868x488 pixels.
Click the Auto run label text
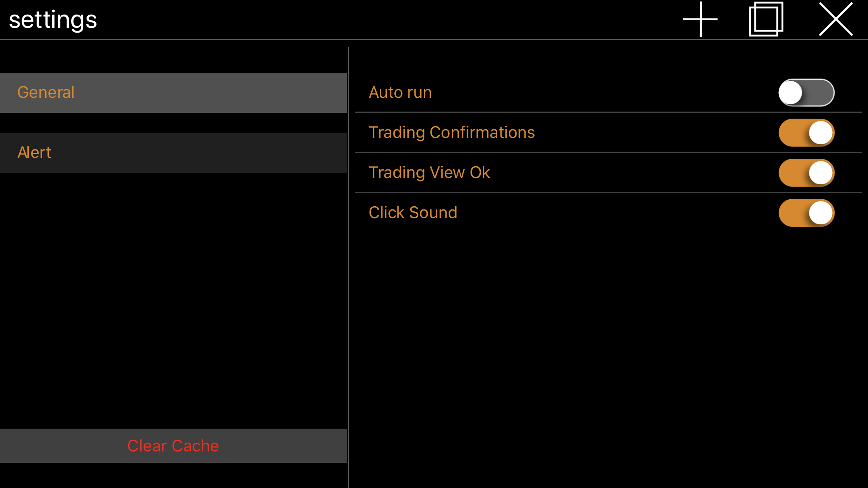(400, 93)
